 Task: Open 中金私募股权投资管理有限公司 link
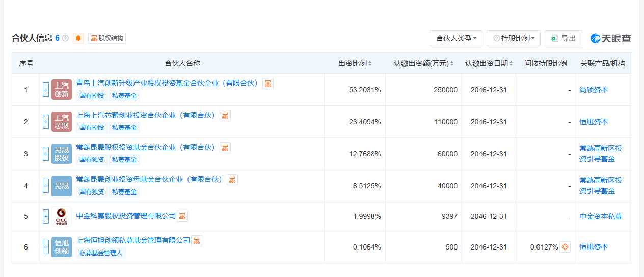click(126, 216)
